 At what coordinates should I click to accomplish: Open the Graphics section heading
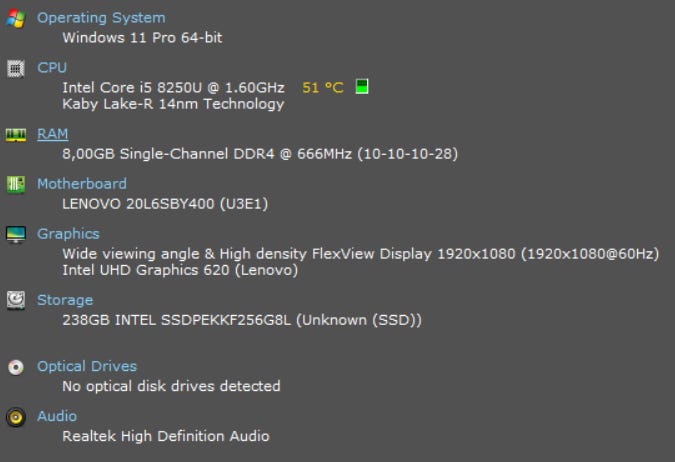click(x=68, y=234)
